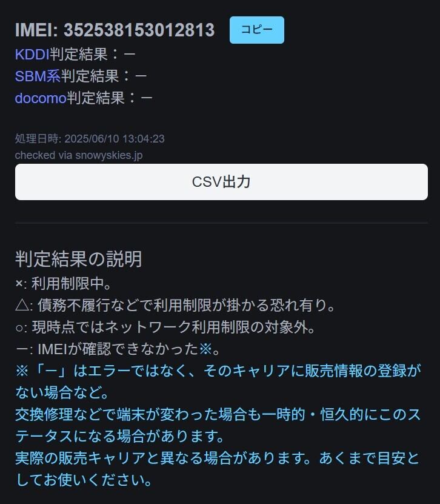Open the KDDI link
The width and height of the screenshot is (440, 504).
(32, 55)
